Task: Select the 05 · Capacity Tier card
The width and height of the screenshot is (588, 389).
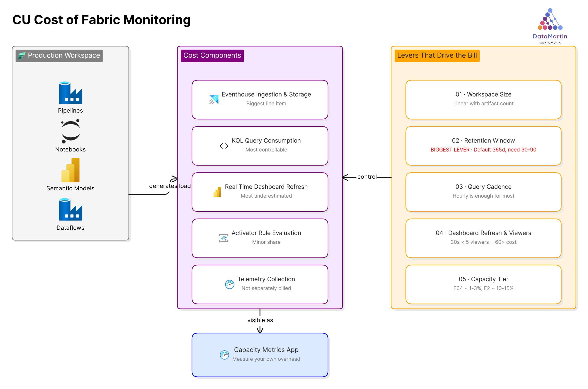Action: pos(484,284)
